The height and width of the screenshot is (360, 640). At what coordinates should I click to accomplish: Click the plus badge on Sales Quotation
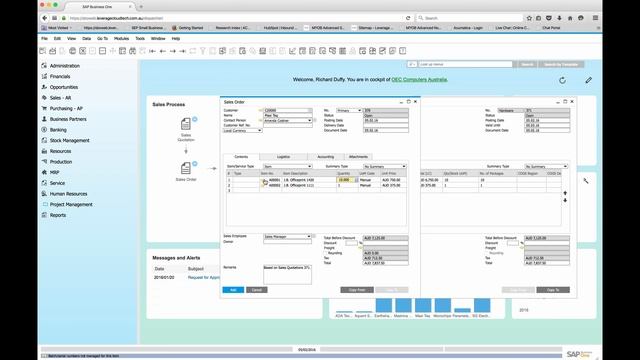click(x=195, y=119)
